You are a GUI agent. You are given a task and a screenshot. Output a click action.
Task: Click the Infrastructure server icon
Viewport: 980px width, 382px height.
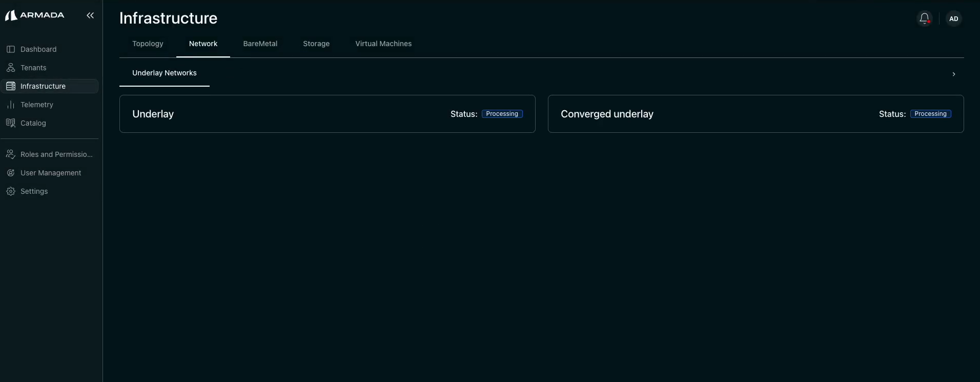click(x=11, y=86)
